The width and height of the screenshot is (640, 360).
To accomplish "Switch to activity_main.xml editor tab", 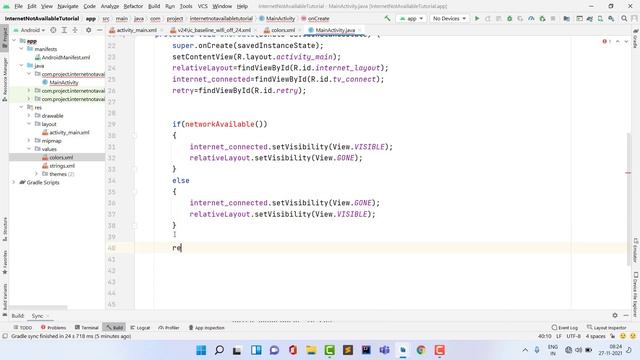I will pos(136,30).
